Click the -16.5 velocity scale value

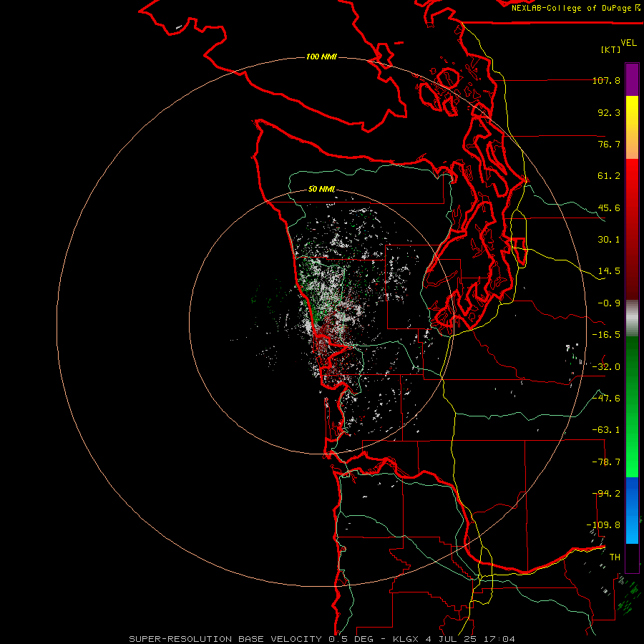pyautogui.click(x=606, y=335)
